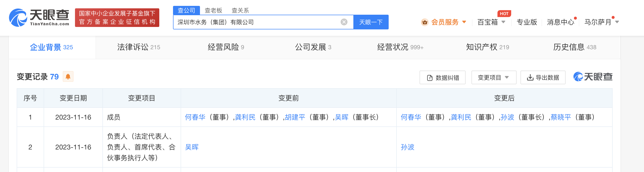Image resolution: width=644 pixels, height=172 pixels.
Task: Open 孙波 link in row 2
Action: [x=408, y=147]
